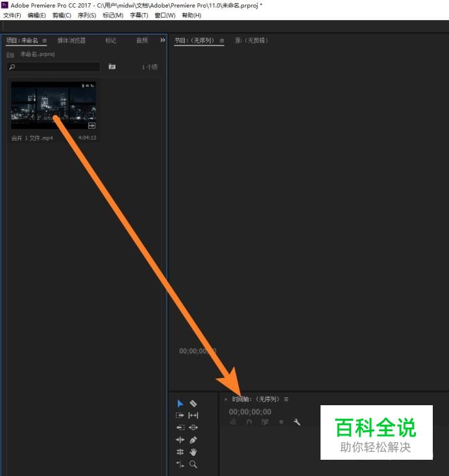Open the 编辑(E) menu
The height and width of the screenshot is (476, 449).
[x=36, y=15]
